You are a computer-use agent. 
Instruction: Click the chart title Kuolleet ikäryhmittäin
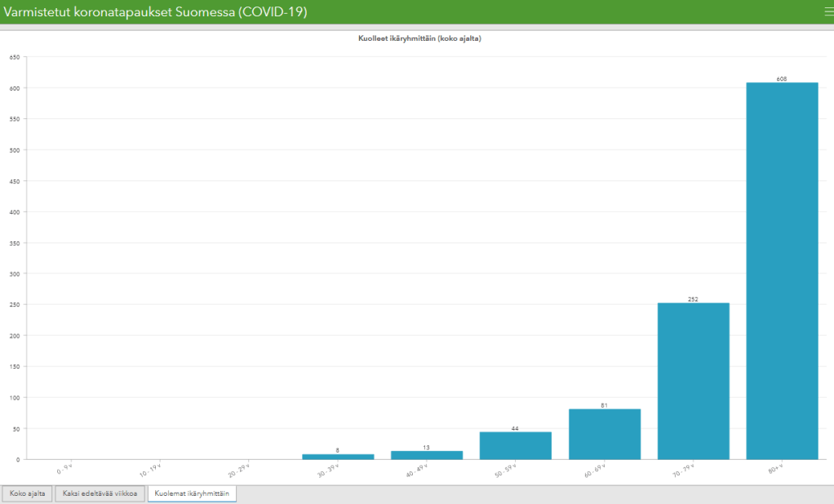point(419,38)
